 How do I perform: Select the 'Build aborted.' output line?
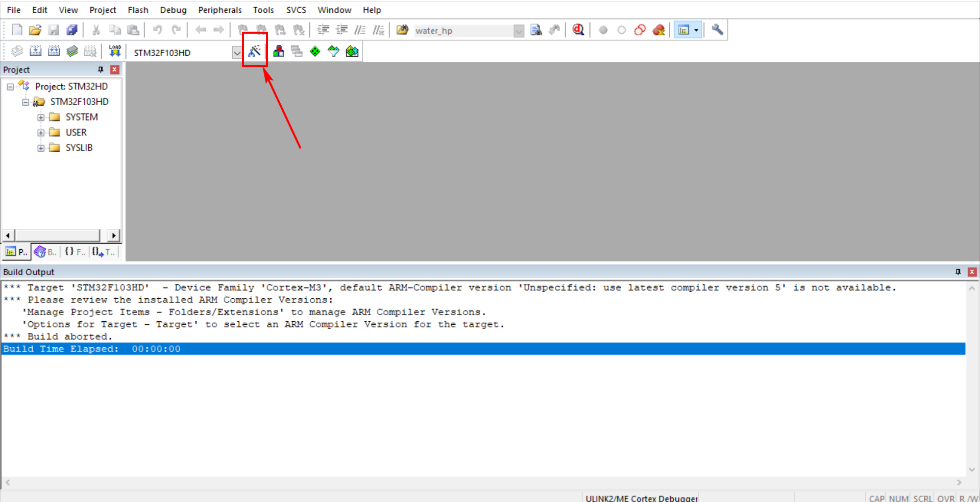click(x=57, y=337)
